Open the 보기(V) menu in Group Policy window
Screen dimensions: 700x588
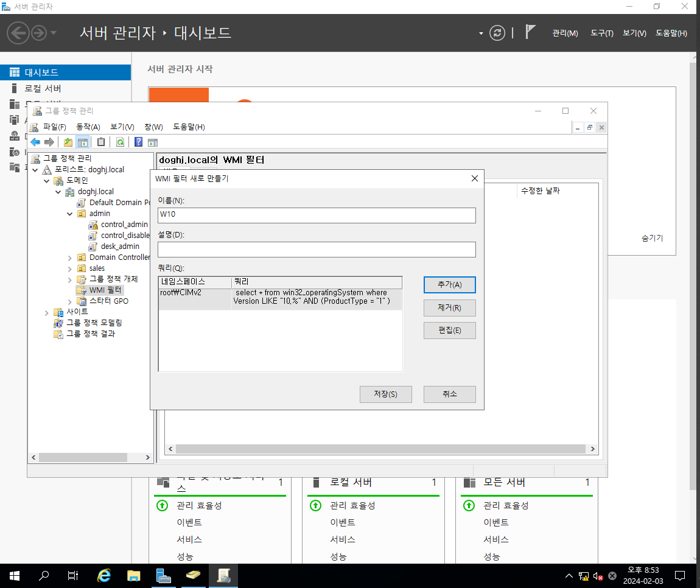(122, 127)
